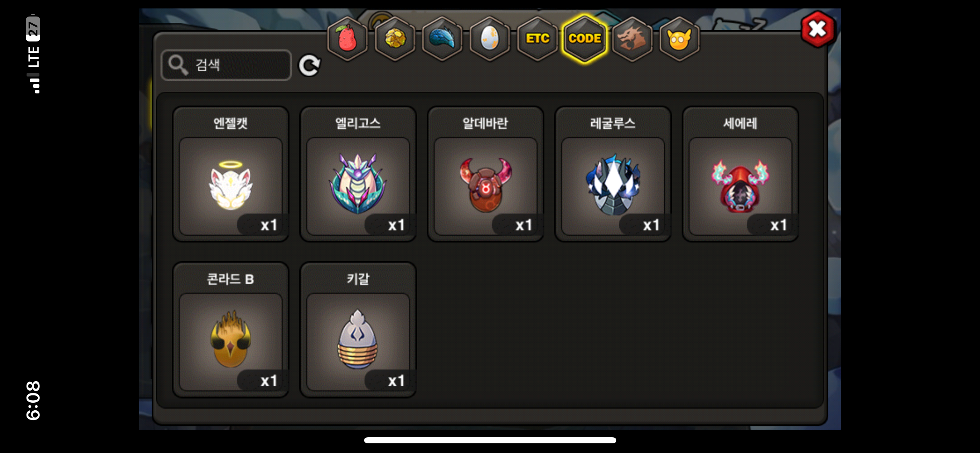Image resolution: width=980 pixels, height=453 pixels.
Task: Pick the 키갈 silver egg
Action: click(358, 330)
